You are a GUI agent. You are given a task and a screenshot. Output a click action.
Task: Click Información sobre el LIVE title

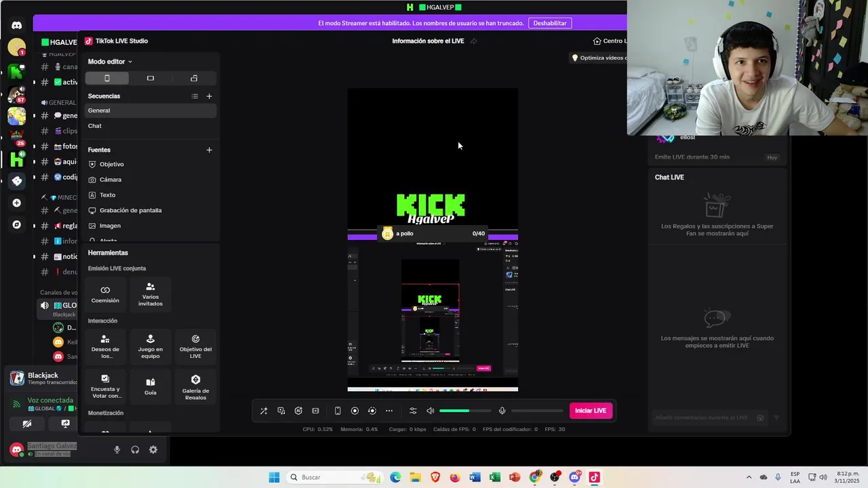428,41
